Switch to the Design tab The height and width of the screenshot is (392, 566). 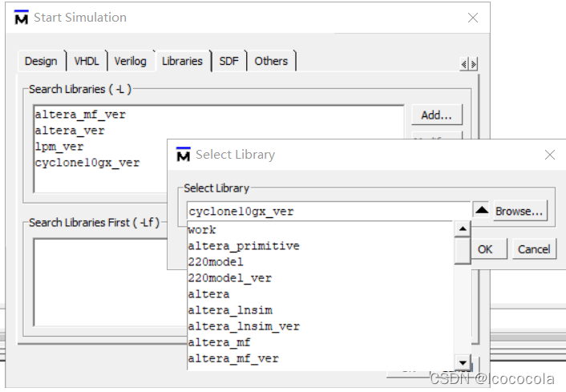(41, 61)
